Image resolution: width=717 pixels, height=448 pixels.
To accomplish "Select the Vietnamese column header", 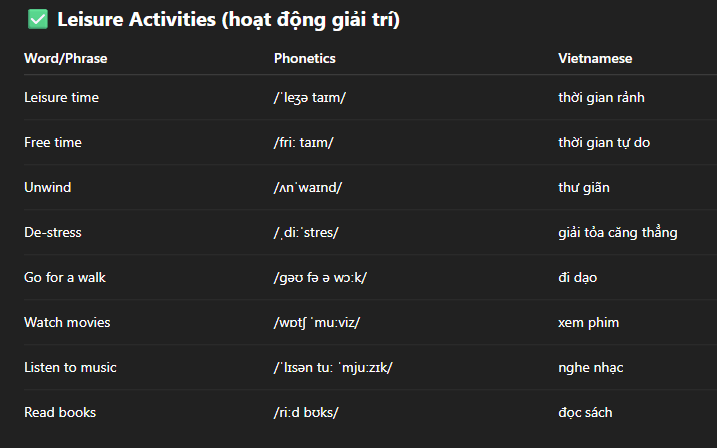I will (x=595, y=59).
